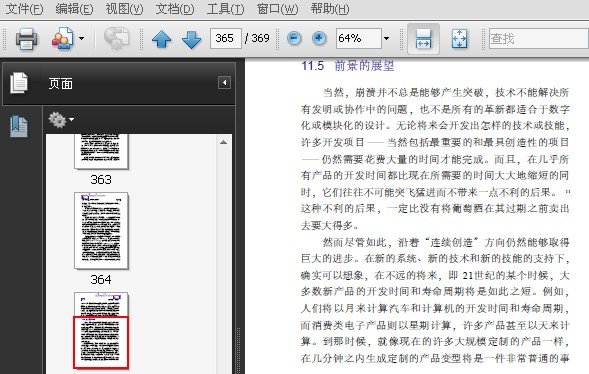Viewport: 589px width, 374px height.
Task: Open the 编辑(E) menu
Action: pyautogui.click(x=74, y=9)
